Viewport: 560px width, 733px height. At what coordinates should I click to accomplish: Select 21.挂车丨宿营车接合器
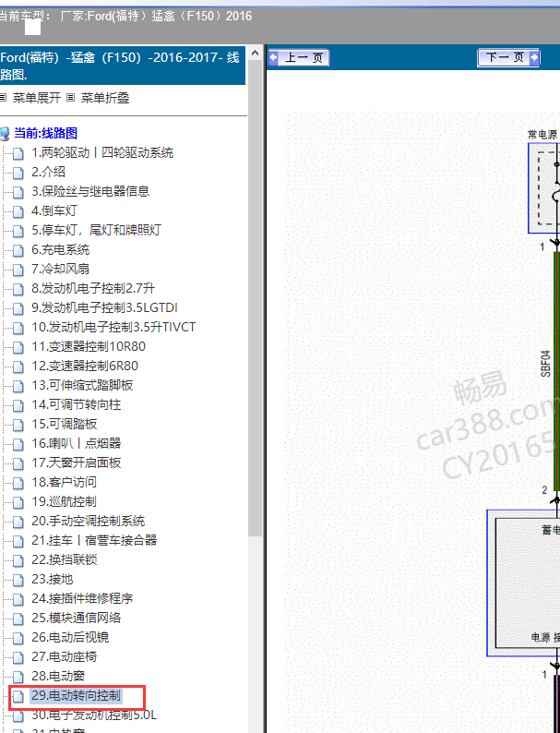click(94, 540)
